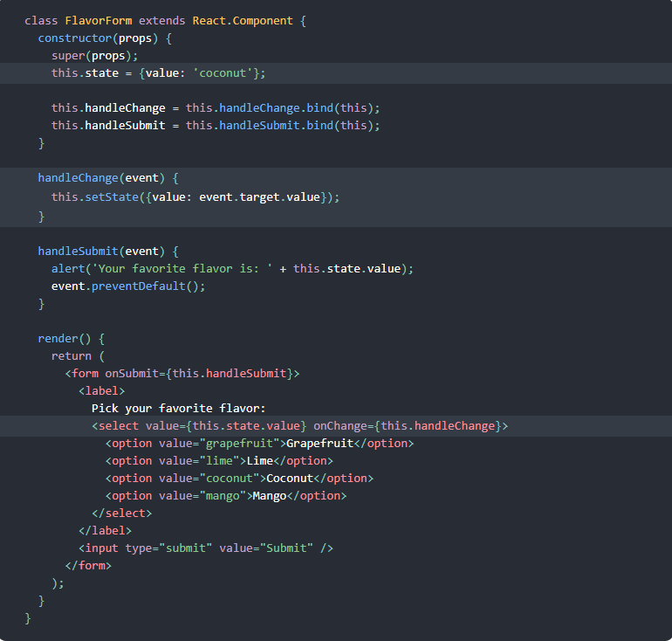
Task: Click the 'constructor(props)' line
Action: point(105,38)
